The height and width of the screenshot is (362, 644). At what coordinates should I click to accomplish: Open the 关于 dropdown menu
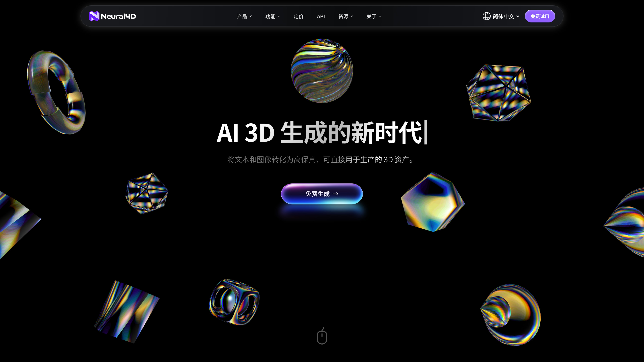(x=374, y=16)
